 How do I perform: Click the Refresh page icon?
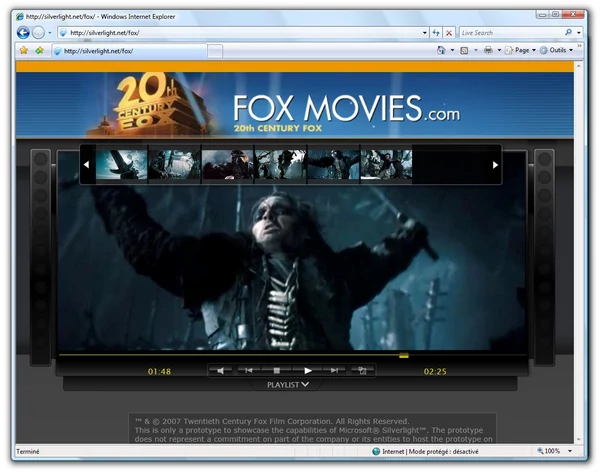click(x=436, y=33)
